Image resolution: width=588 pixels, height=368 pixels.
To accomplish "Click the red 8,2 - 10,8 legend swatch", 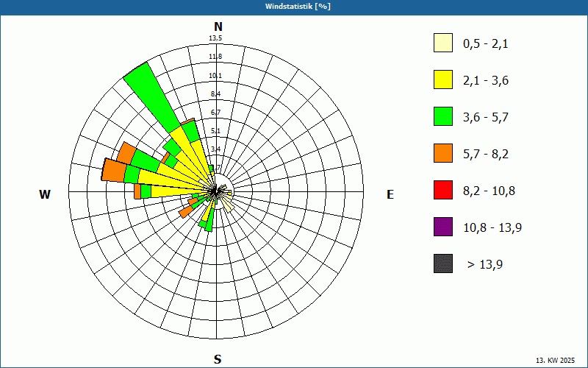I will click(443, 190).
